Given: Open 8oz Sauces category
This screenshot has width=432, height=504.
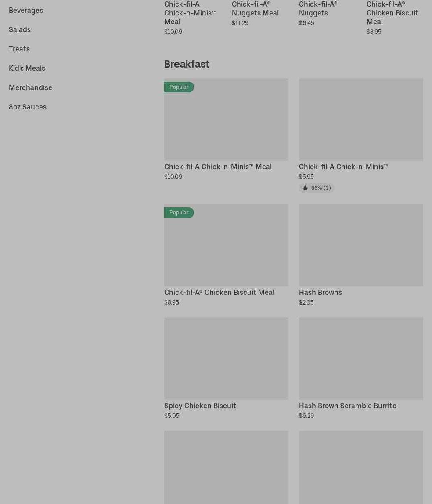Looking at the screenshot, I should click(28, 107).
